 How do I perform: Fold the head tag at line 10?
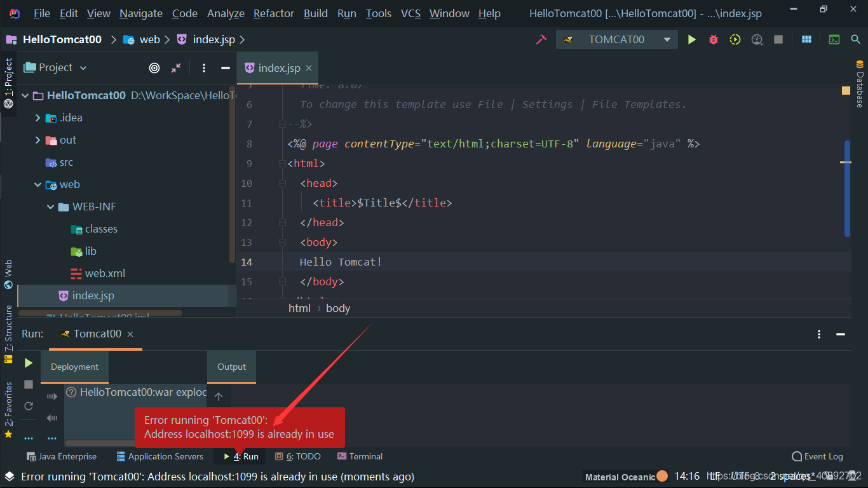283,184
